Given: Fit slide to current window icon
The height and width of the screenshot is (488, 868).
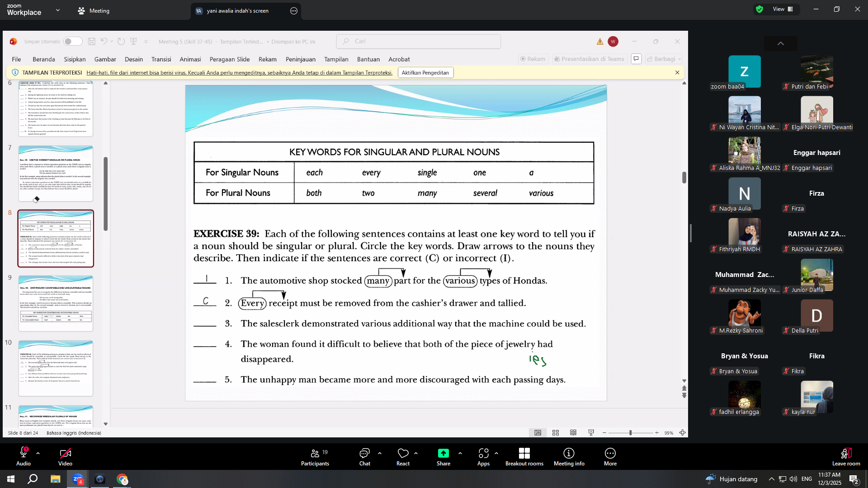Looking at the screenshot, I should coord(683,433).
